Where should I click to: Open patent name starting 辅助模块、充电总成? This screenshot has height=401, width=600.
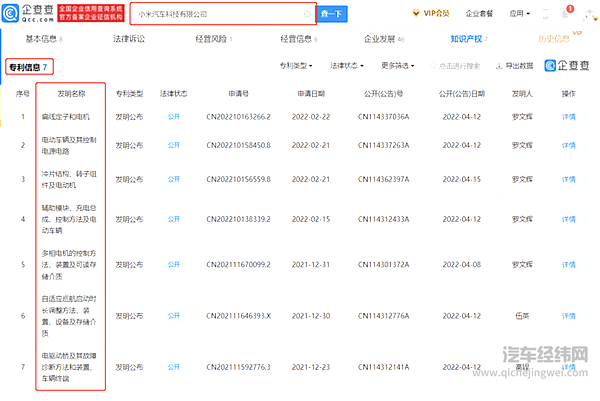click(69, 219)
